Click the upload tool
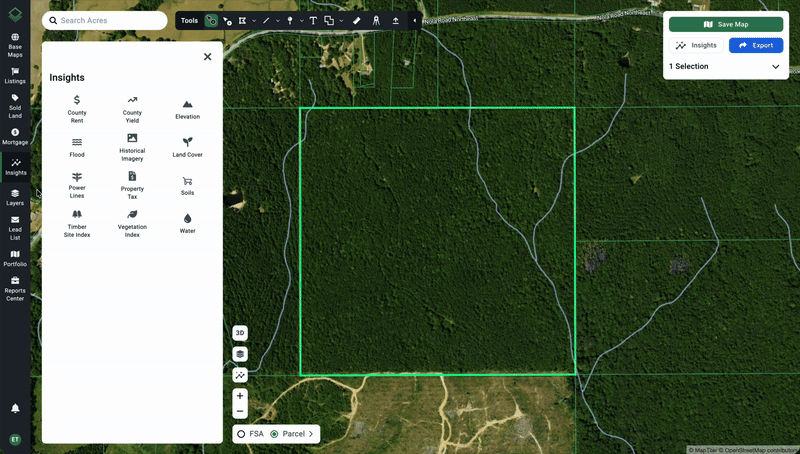This screenshot has height=454, width=800. click(x=395, y=20)
